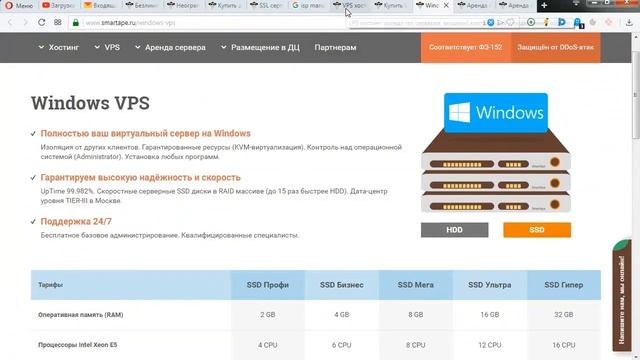Viewport: 640px width, 360px height.
Task: Click the heart bookmark icon in address bar
Action: (510, 23)
